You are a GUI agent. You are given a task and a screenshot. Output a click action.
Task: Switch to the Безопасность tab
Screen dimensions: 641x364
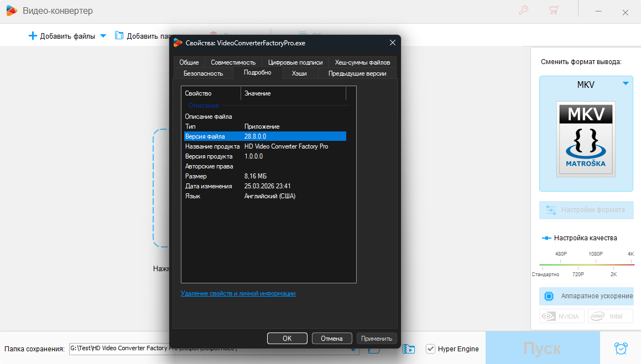click(203, 73)
